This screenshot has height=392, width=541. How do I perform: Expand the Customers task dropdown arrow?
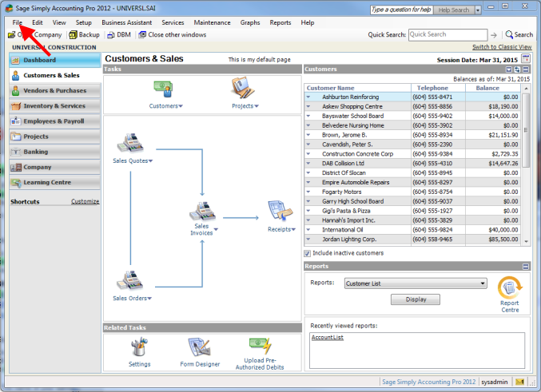181,106
